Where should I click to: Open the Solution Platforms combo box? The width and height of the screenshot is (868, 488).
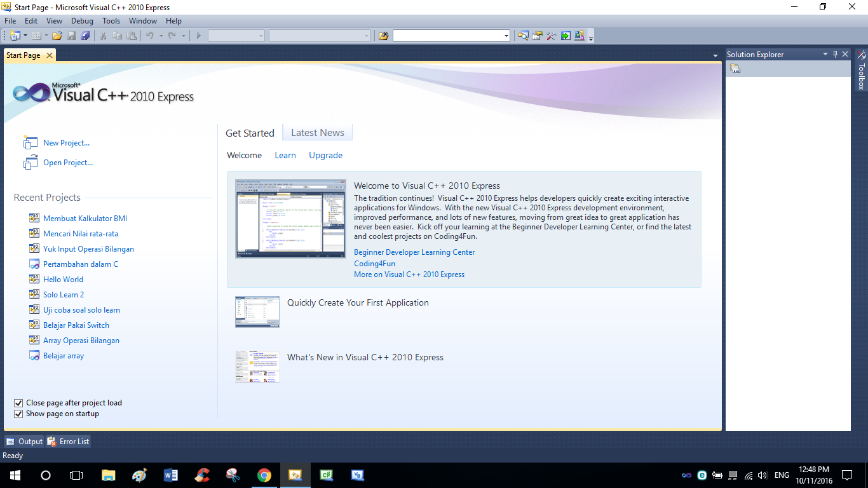[320, 36]
